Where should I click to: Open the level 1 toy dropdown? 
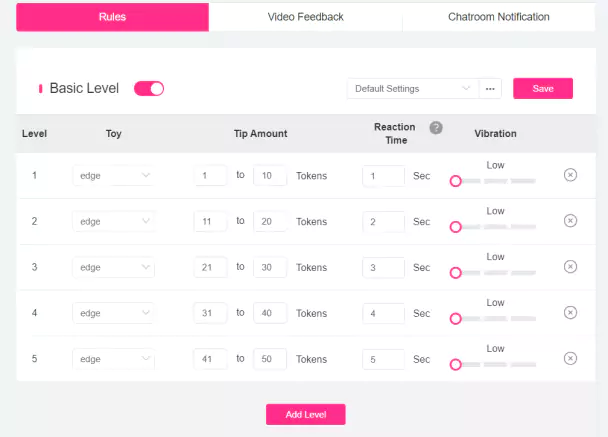coord(114,176)
